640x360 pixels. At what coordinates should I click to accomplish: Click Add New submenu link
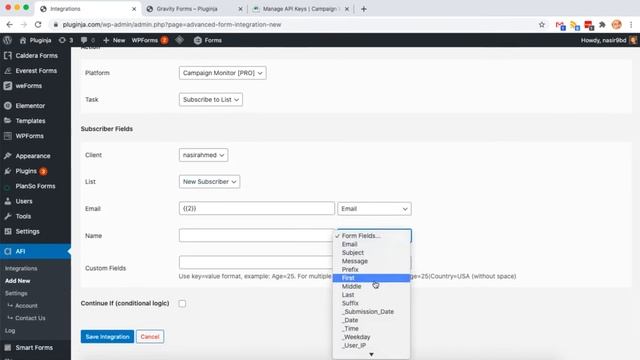(18, 281)
